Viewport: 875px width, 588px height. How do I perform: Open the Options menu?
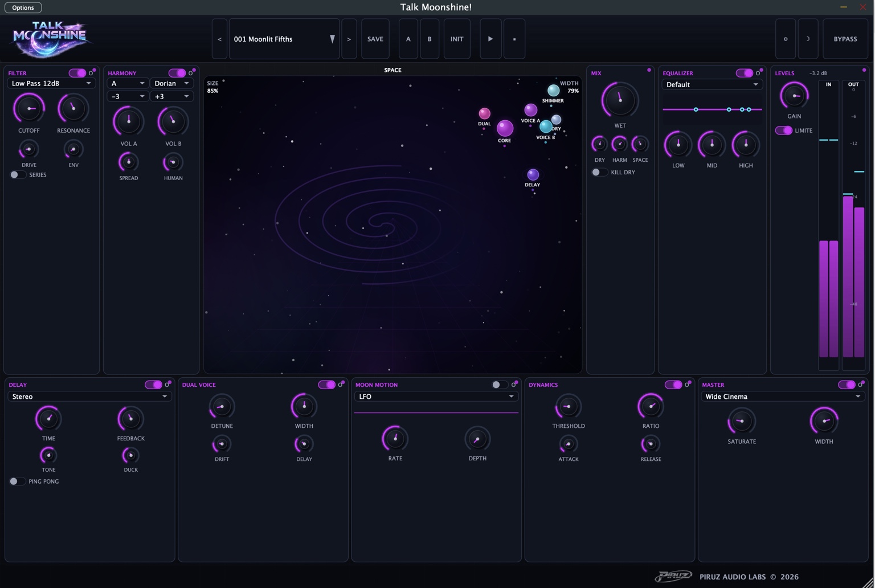point(23,7)
